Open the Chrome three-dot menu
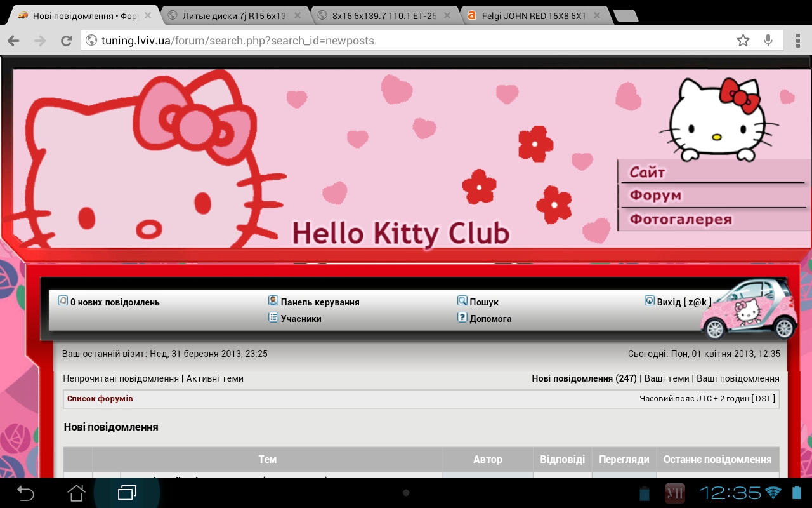 797,41
